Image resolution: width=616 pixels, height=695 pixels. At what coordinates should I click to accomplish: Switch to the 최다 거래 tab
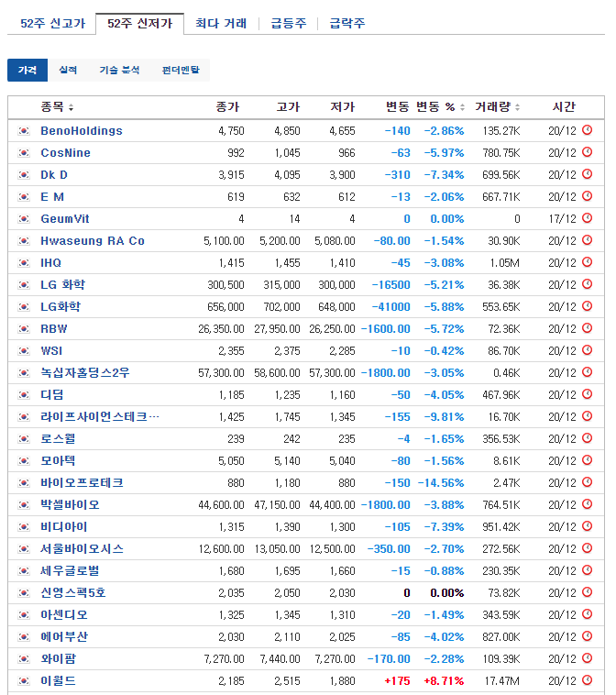tap(221, 24)
